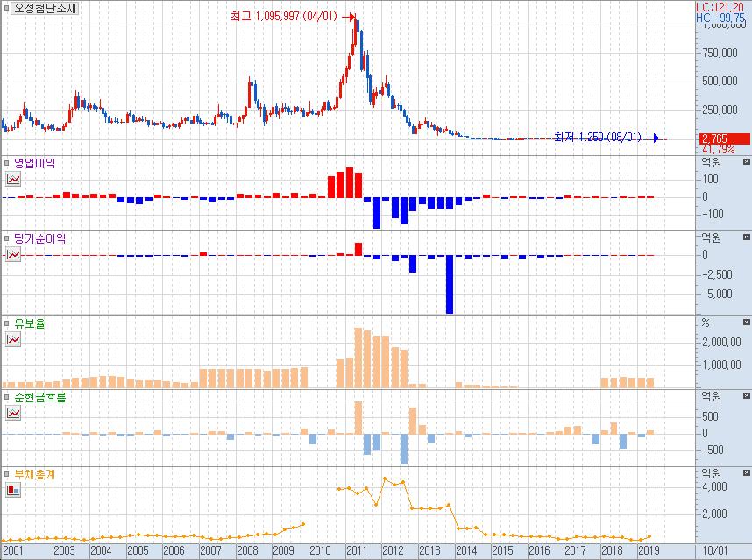Select the 영업이익 indicator label
This screenshot has height=560, width=752.
click(x=34, y=163)
